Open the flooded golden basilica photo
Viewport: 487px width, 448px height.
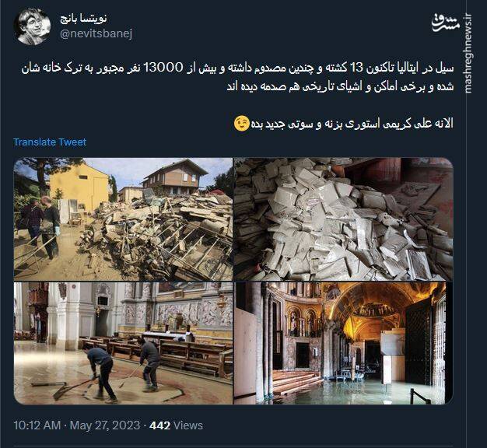343,343
